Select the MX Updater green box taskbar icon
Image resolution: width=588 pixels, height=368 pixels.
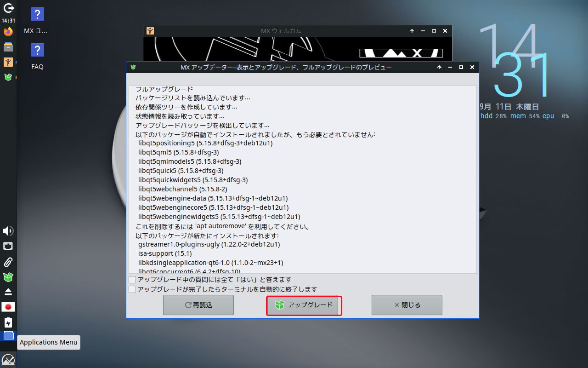[8, 77]
